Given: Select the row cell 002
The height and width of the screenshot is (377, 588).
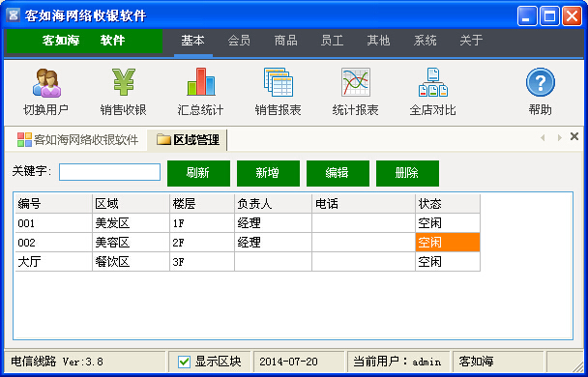Looking at the screenshot, I should pyautogui.click(x=53, y=243).
